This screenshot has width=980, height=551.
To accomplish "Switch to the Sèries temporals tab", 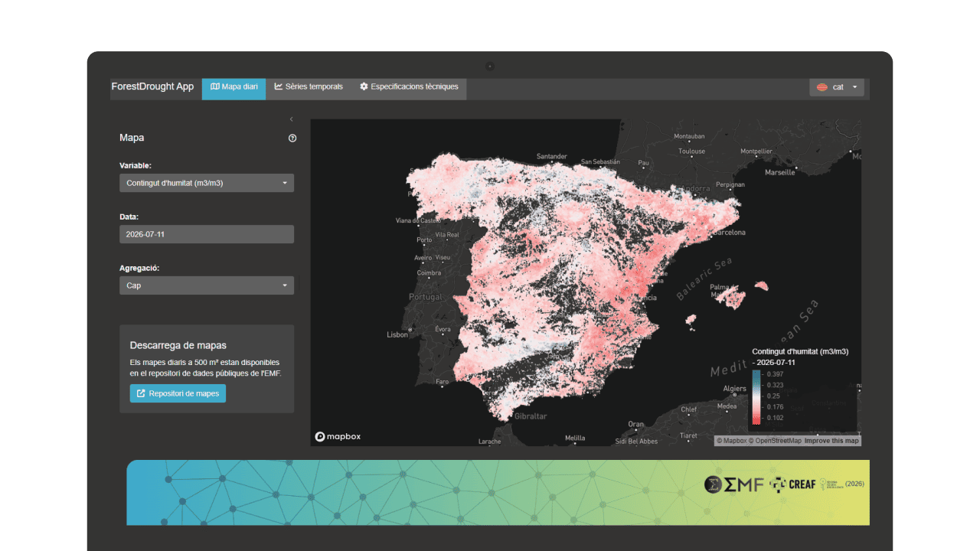I will pos(309,87).
